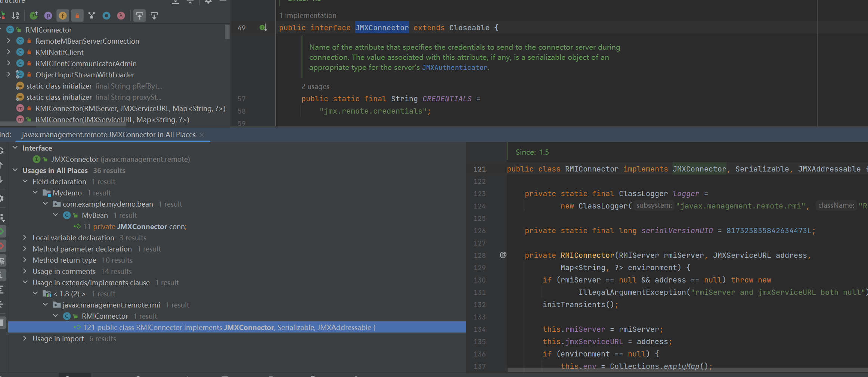Toggle the blue circle filter in Structure

[106, 16]
